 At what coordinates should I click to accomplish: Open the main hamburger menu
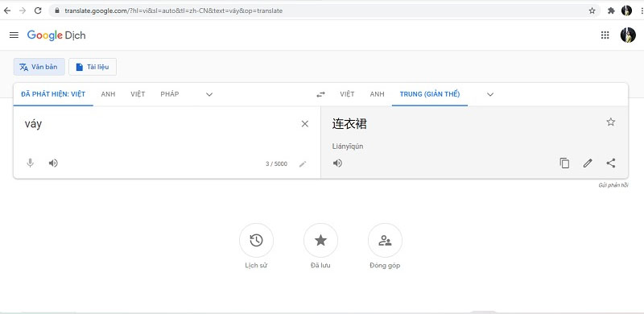click(14, 35)
